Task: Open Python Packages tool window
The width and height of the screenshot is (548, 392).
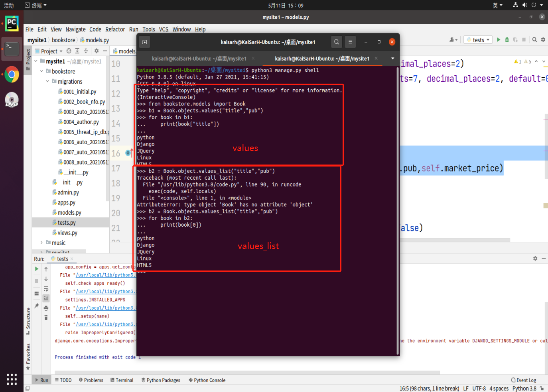Action: click(161, 380)
